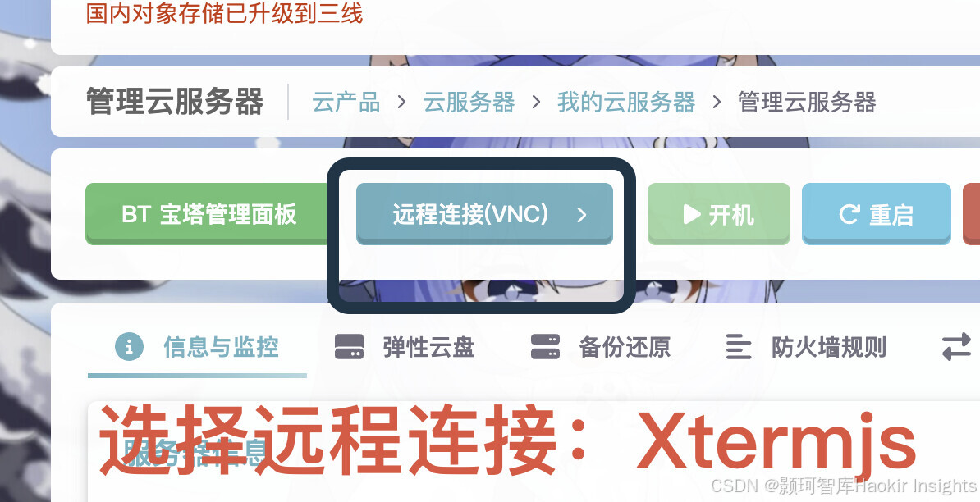Click the partially visible red button after 重启
This screenshot has height=502, width=980.
tap(971, 214)
